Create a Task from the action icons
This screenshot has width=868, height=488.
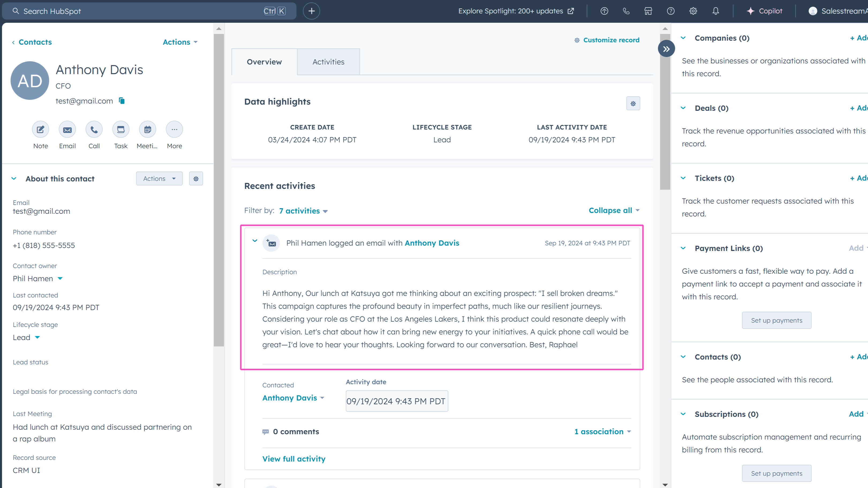coord(121,130)
